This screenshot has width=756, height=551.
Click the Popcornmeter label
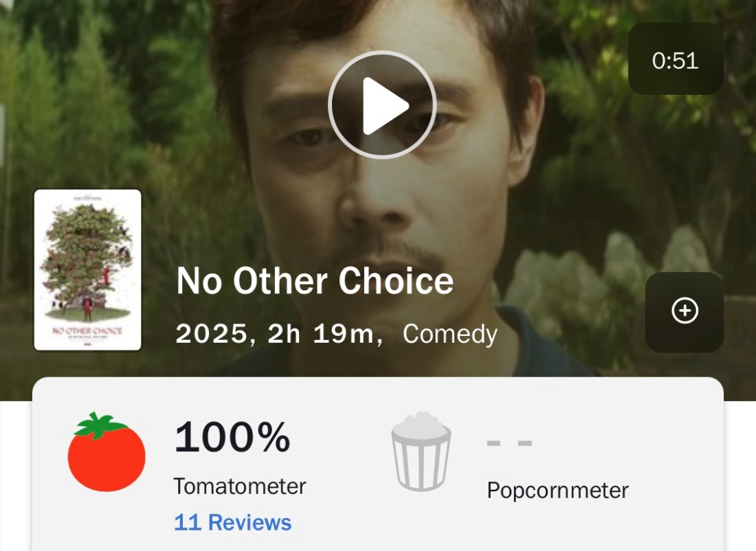[x=557, y=491]
